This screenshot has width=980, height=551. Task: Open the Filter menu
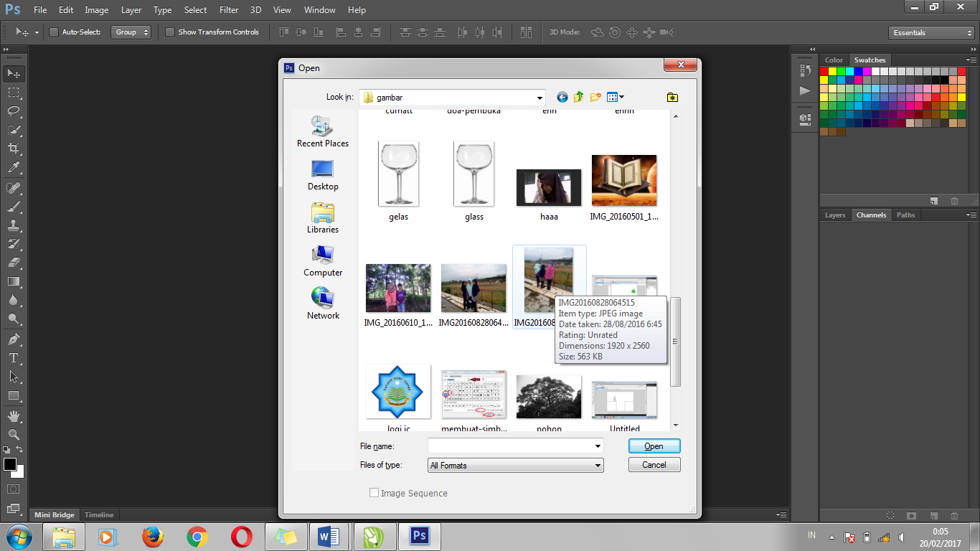(228, 9)
